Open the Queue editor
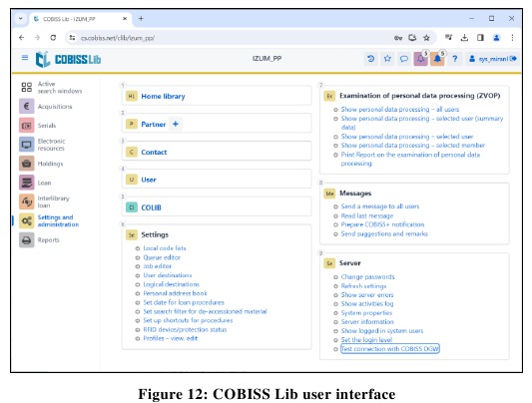 [x=162, y=257]
